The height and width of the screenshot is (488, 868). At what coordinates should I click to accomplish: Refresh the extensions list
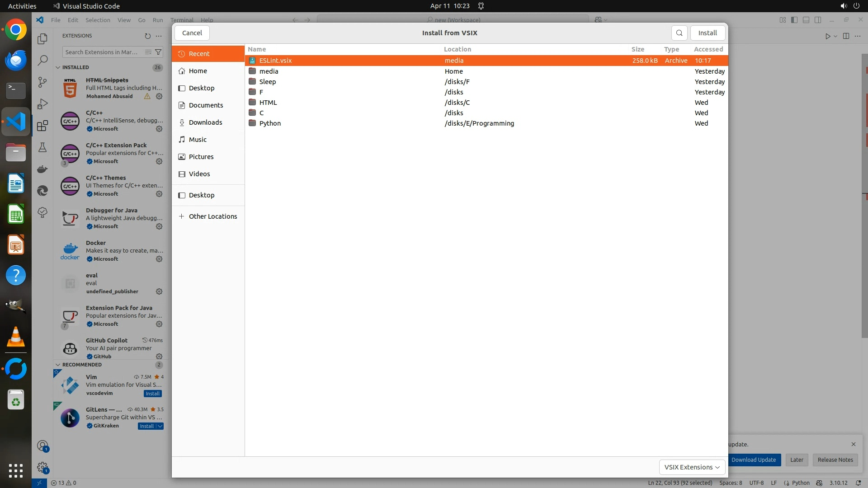(147, 36)
